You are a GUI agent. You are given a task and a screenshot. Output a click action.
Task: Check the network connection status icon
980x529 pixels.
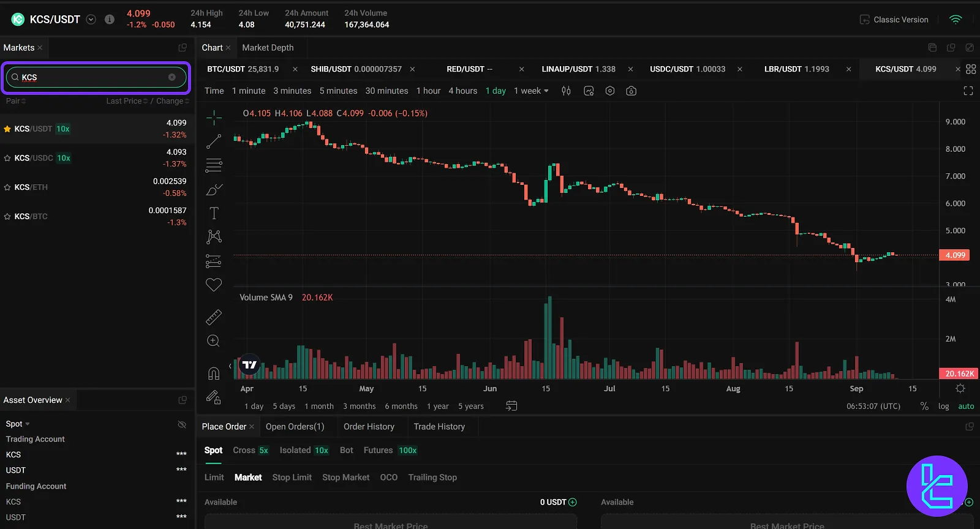click(x=956, y=20)
